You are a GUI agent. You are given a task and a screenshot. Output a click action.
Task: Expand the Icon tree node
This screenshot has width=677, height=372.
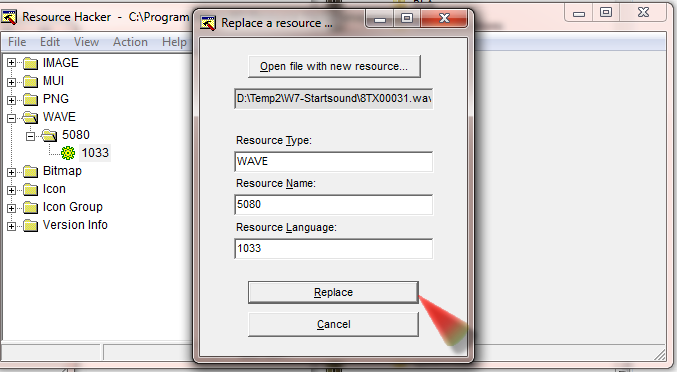11,190
